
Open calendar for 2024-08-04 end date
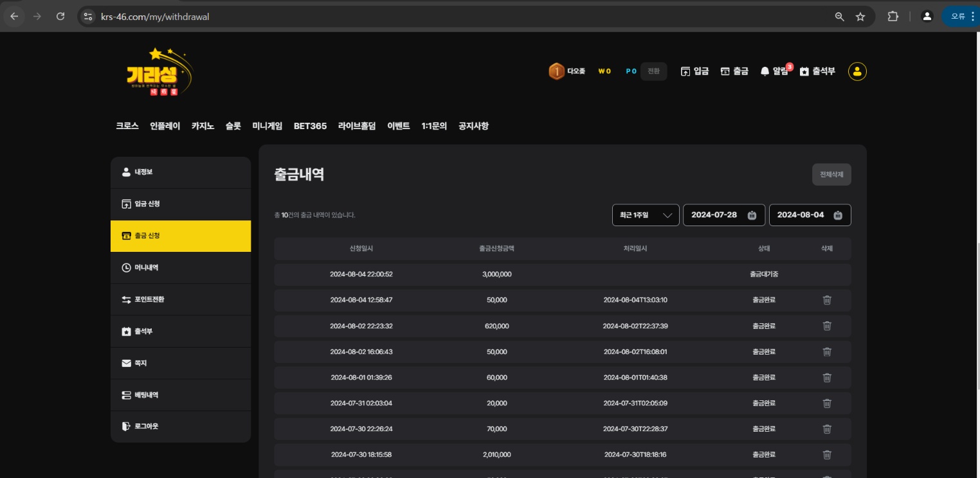pyautogui.click(x=837, y=215)
